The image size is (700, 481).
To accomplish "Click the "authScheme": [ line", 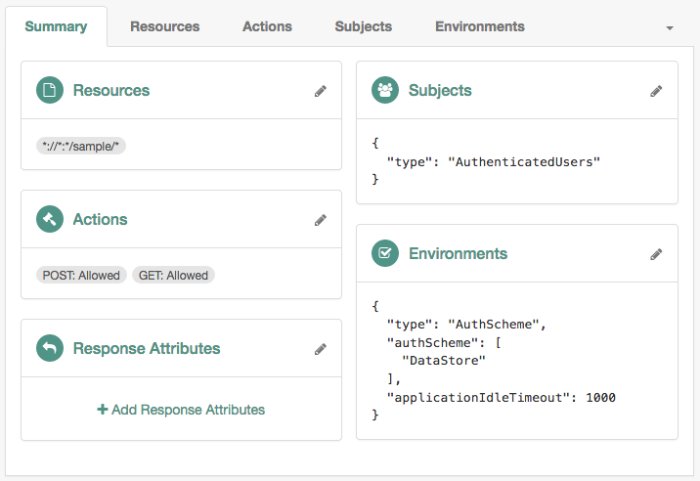I will [444, 343].
